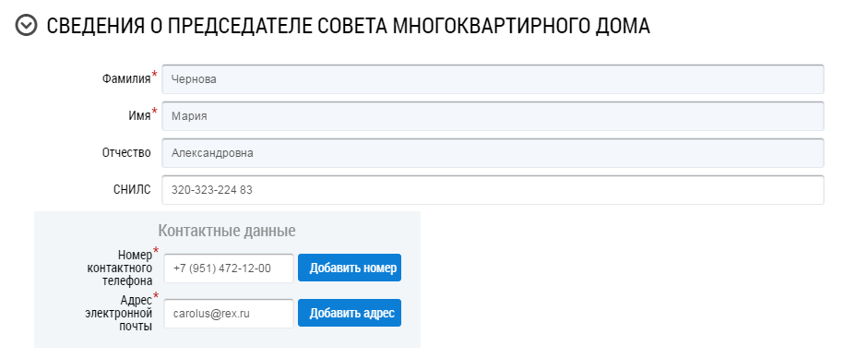The height and width of the screenshot is (358, 868).
Task: Click the red asterisk on the phone label
Action: point(156,251)
